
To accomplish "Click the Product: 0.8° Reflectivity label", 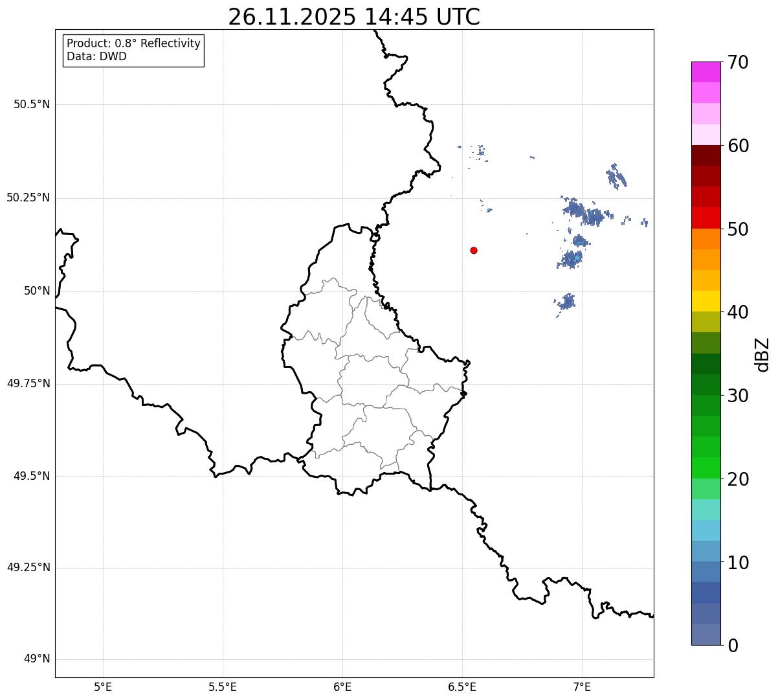I will coord(134,43).
